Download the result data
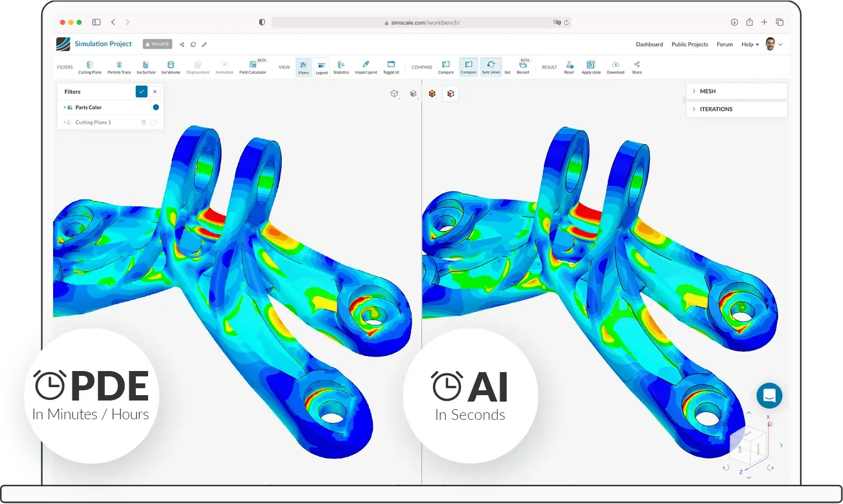Image resolution: width=843 pixels, height=504 pixels. (615, 68)
